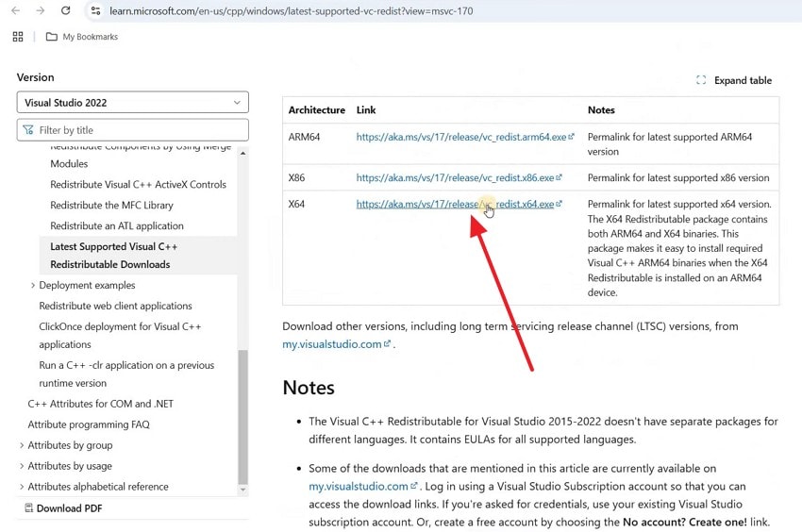Download the vc_redist.arm64.exe link
The height and width of the screenshot is (532, 802).
click(460, 137)
